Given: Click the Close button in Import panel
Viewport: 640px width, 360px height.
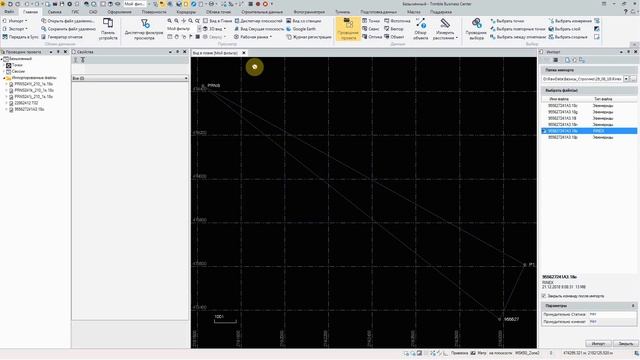Looking at the screenshot, I should pos(625,344).
